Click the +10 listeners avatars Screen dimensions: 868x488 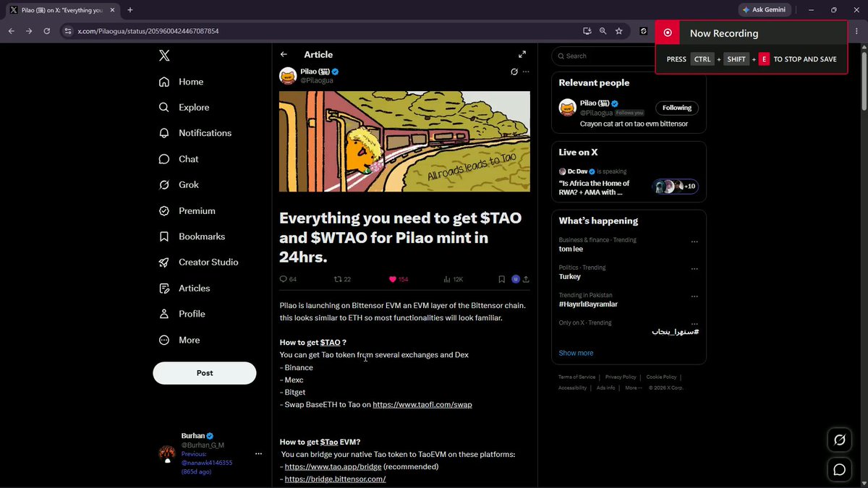click(675, 187)
